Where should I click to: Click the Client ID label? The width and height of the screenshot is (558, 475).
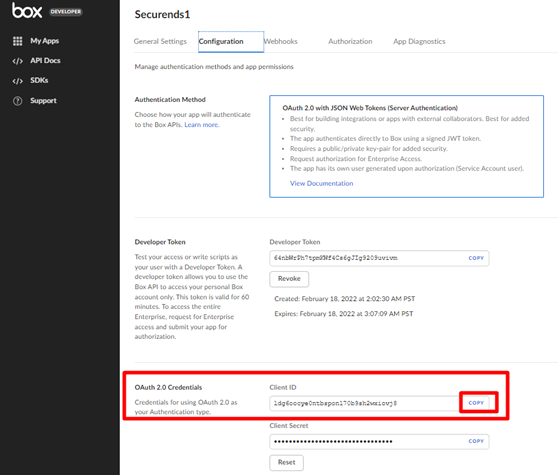[283, 387]
